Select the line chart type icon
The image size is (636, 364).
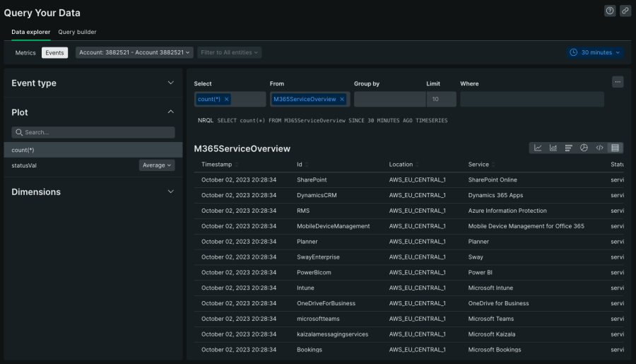(538, 148)
